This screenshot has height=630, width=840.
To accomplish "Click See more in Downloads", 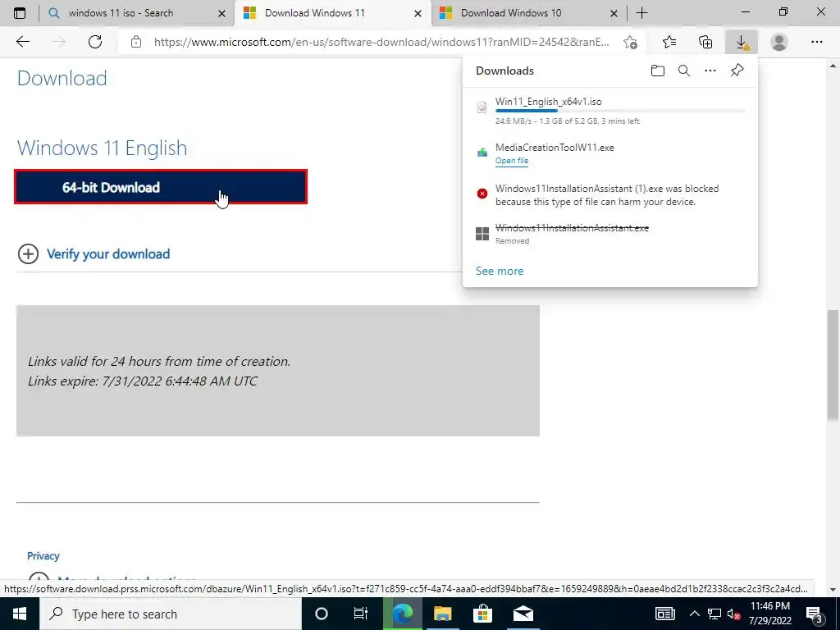I will 500,271.
